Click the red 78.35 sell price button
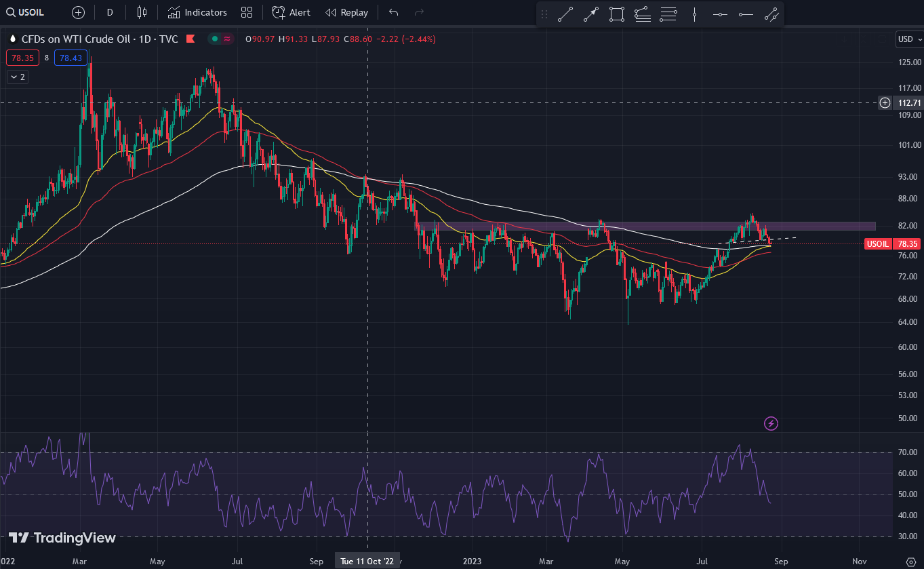Viewport: 924px width, 569px height. click(x=21, y=58)
